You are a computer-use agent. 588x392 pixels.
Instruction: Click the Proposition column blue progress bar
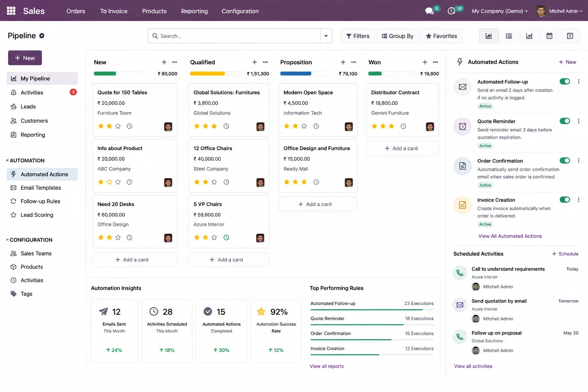click(x=296, y=73)
